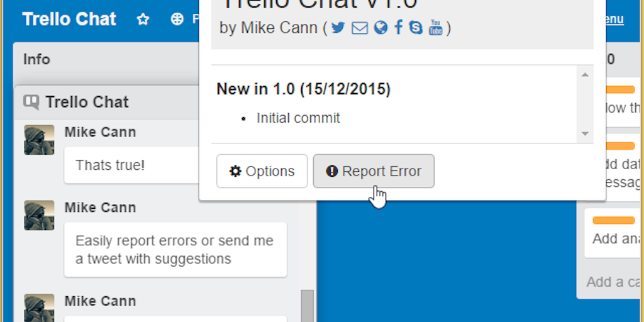644x322 pixels.
Task: Click the Trello Chat board title
Action: tap(69, 19)
